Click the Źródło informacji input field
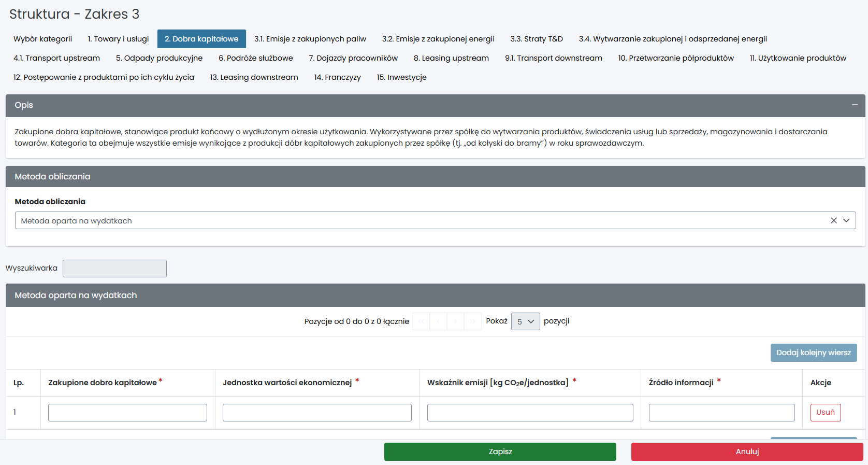 [x=721, y=413]
